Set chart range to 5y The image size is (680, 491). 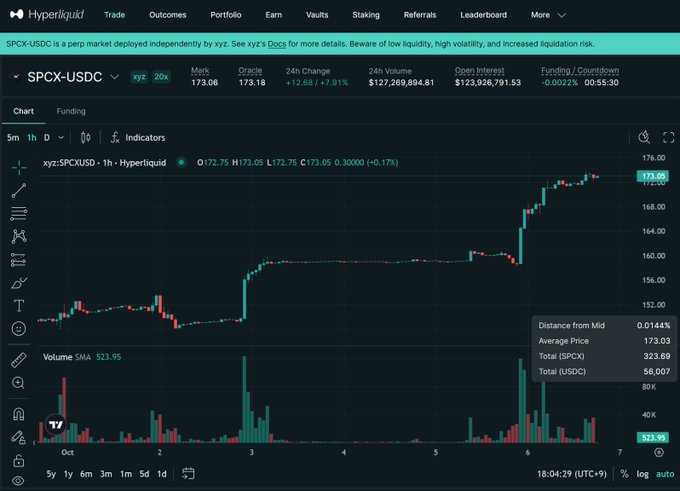pos(51,474)
